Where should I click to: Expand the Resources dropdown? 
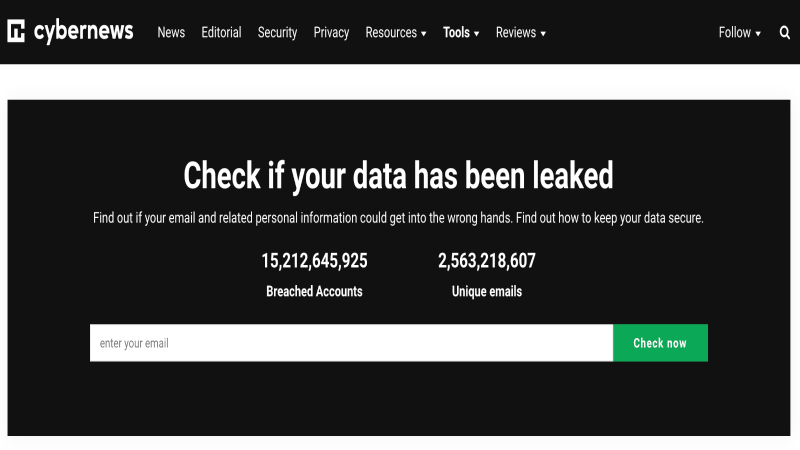[x=396, y=33]
